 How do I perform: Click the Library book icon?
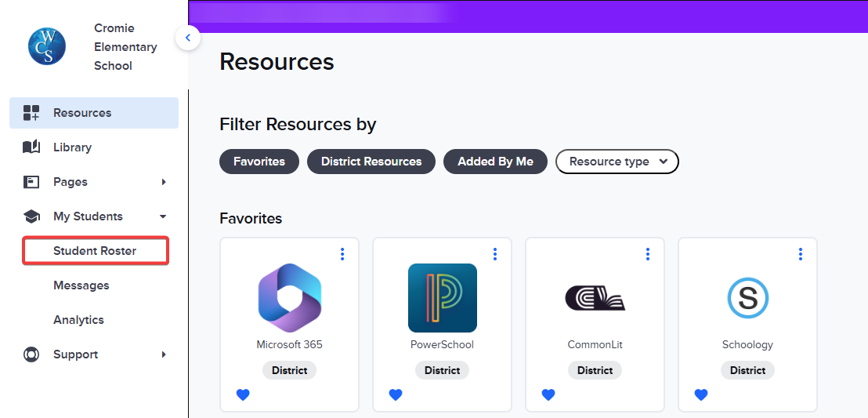coord(31,147)
